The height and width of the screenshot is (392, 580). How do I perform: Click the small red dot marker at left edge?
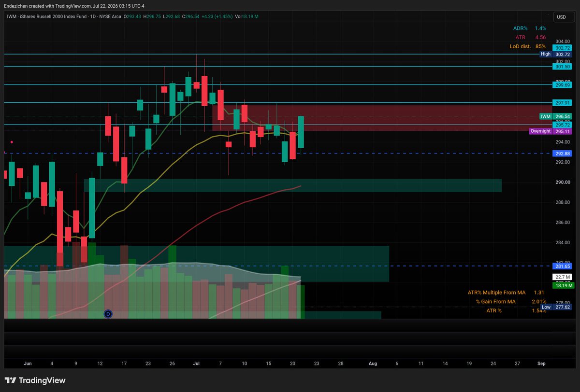click(x=12, y=142)
